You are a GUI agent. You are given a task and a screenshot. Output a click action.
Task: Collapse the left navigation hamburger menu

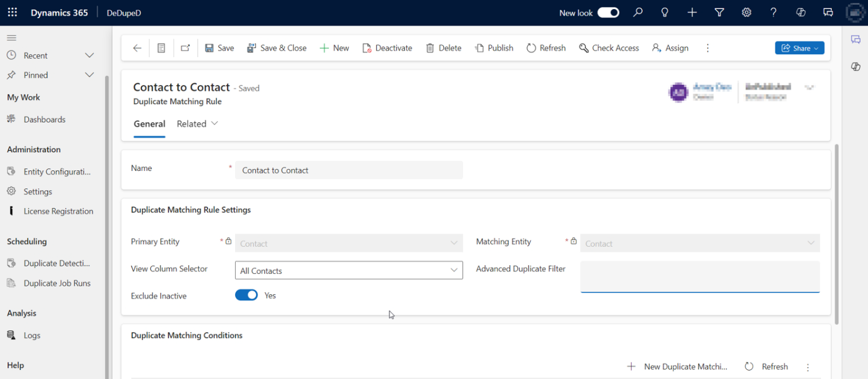(11, 38)
